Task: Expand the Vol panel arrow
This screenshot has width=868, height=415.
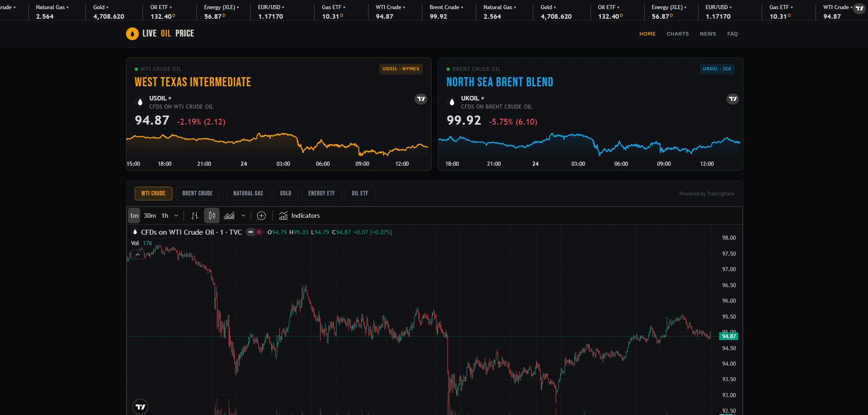Action: [137, 254]
